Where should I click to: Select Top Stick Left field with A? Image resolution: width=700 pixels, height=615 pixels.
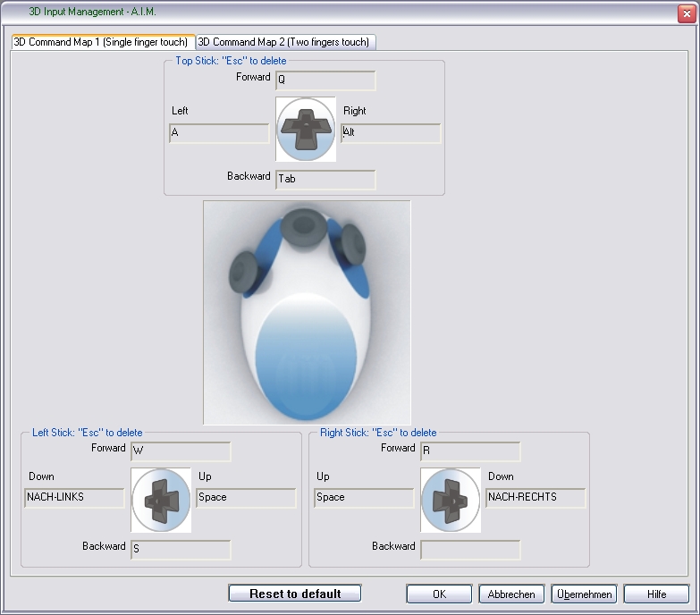pyautogui.click(x=219, y=133)
